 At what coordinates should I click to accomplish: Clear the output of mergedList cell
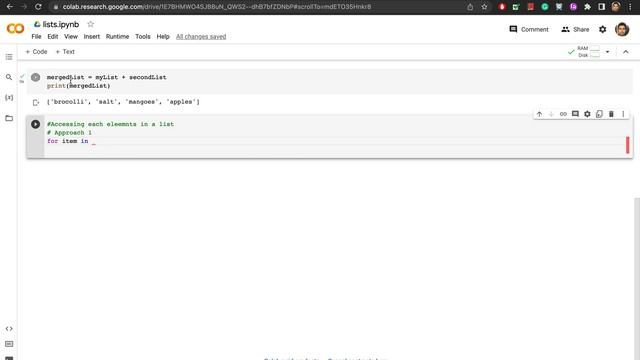pos(36,102)
